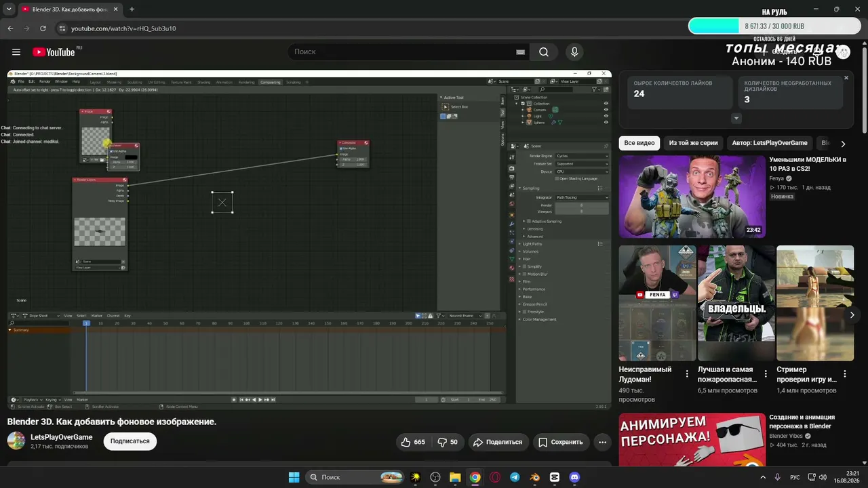Open OBS Studio from the taskbar
Viewport: 868px width, 488px height.
click(435, 477)
